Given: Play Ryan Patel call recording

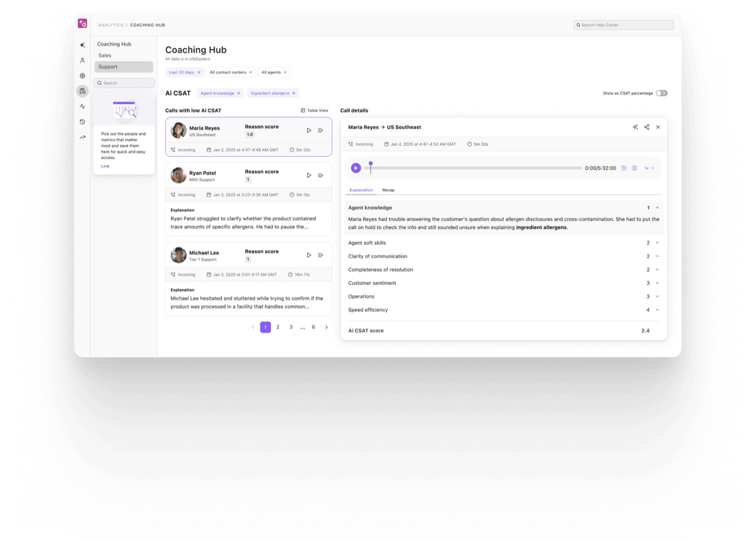Looking at the screenshot, I should (x=309, y=175).
